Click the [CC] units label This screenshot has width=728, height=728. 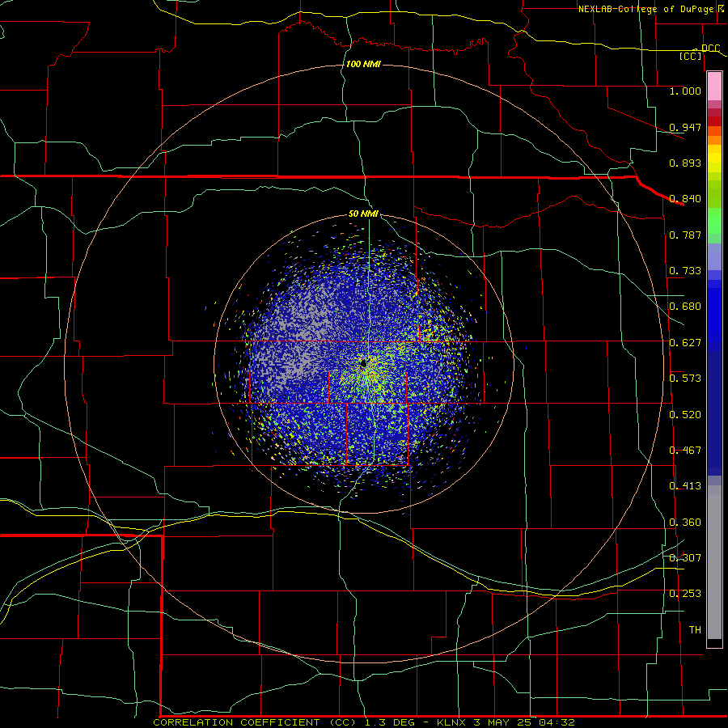coord(691,56)
